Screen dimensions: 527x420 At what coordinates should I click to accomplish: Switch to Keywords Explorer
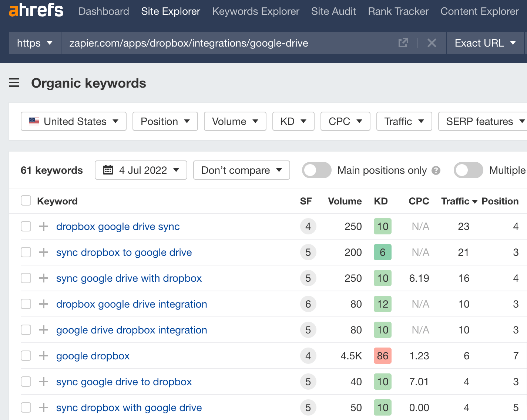[255, 11]
